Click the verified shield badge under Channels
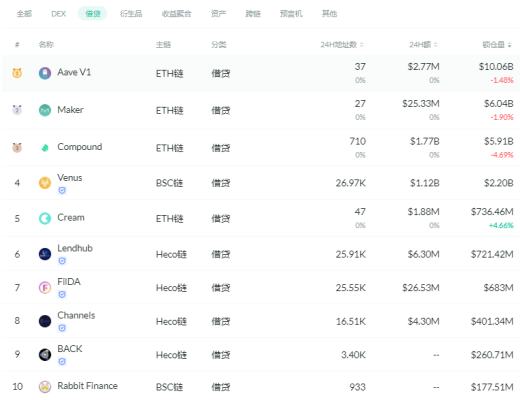Viewport: 520px width, 400px height. click(62, 328)
